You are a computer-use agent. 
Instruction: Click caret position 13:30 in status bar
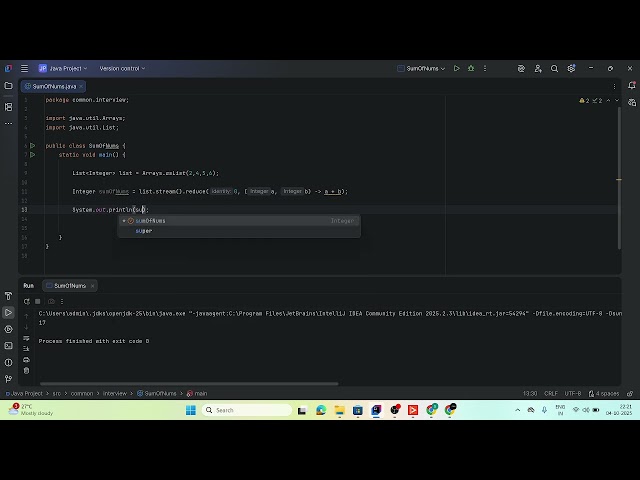click(x=530, y=393)
